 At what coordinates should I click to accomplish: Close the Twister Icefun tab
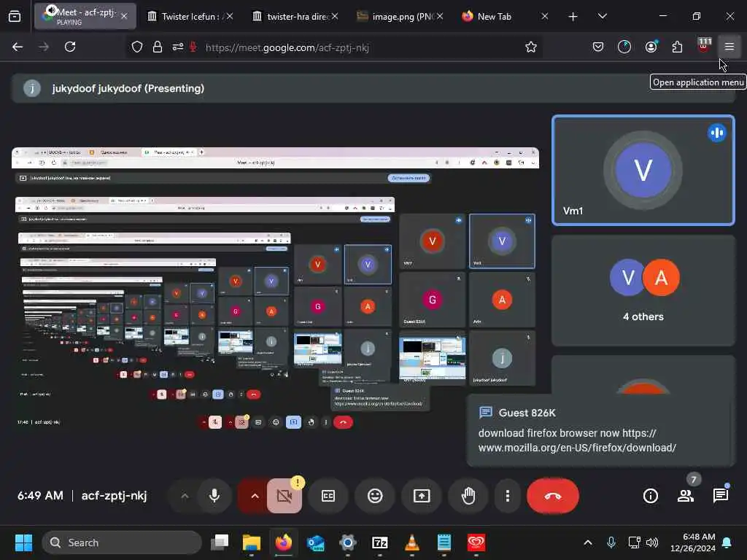230,16
